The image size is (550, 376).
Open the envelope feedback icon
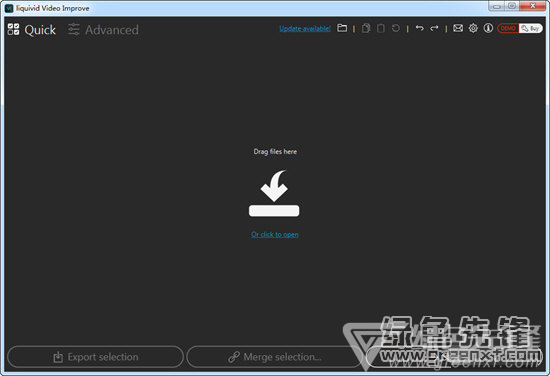[458, 28]
